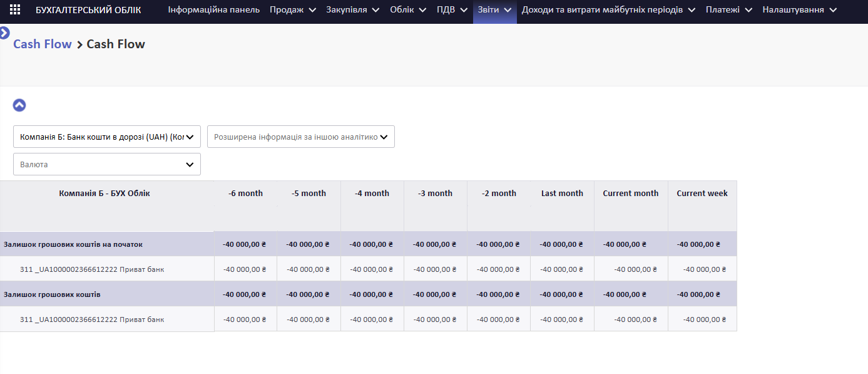Screen dimensions: 868x374
Task: Click the current page title Cash Flow
Action: pos(116,44)
